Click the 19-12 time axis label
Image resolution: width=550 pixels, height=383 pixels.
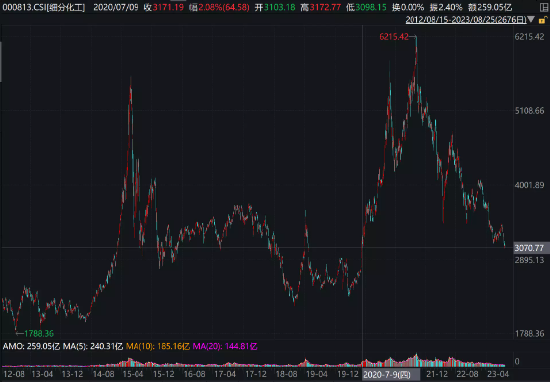point(347,374)
